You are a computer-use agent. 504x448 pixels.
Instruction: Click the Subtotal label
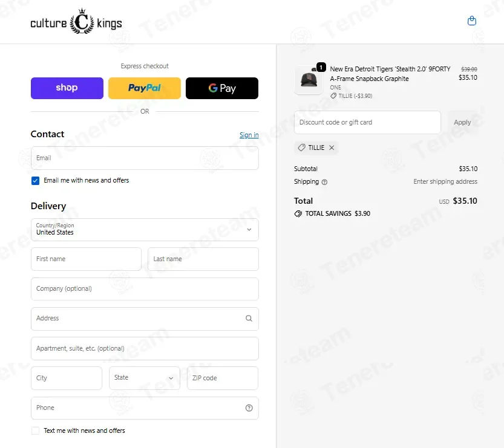(x=306, y=169)
